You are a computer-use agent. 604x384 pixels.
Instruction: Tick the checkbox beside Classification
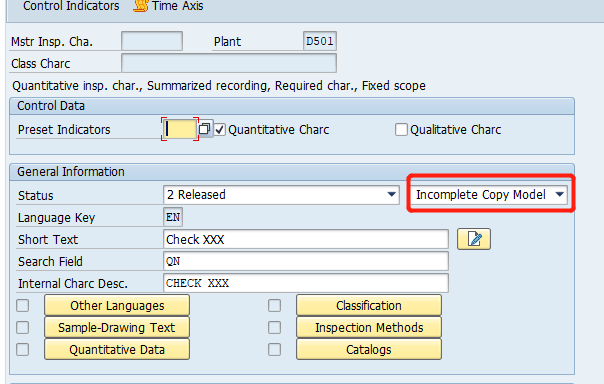tap(275, 306)
